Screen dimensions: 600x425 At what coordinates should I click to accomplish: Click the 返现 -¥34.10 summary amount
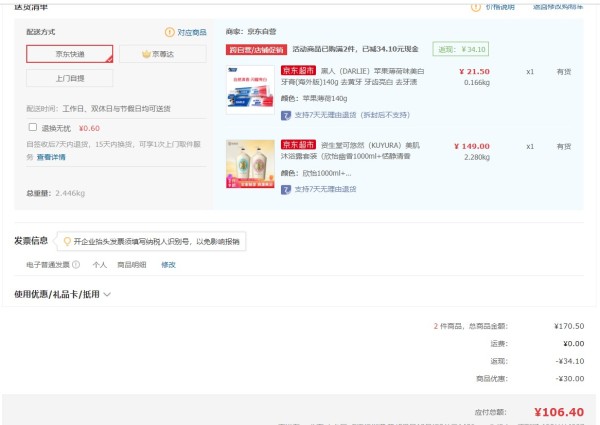[x=570, y=361]
